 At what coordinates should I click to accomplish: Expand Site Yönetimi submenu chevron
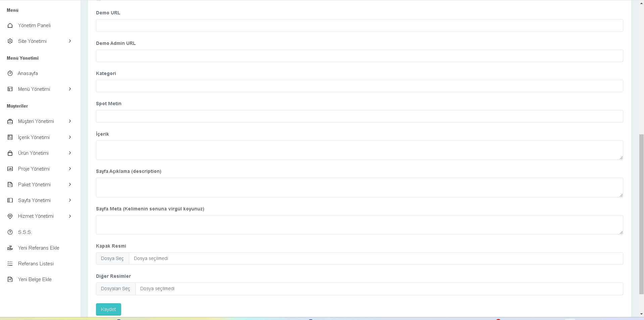tap(70, 41)
